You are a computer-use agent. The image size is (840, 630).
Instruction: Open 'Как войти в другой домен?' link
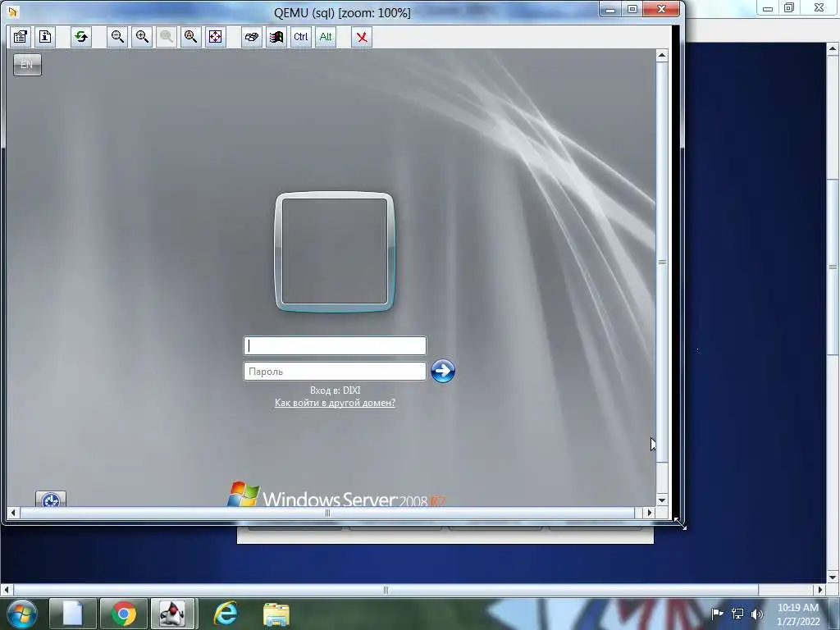(x=335, y=403)
